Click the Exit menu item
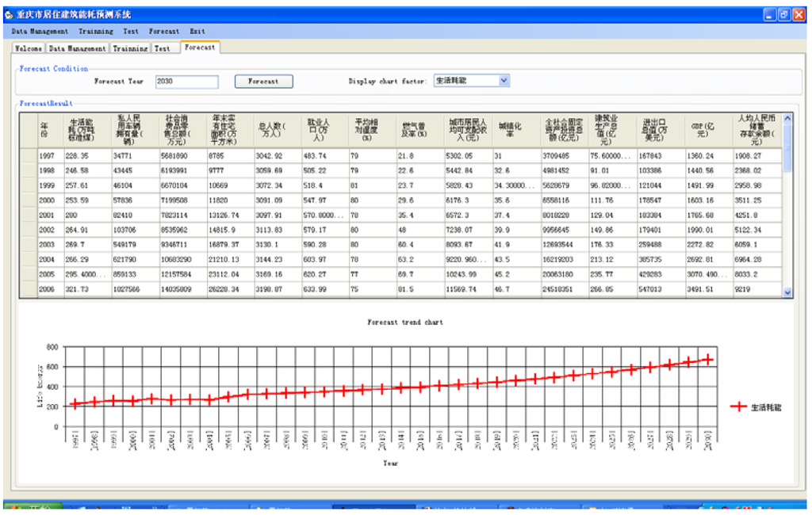The width and height of the screenshot is (812, 515). 197,32
